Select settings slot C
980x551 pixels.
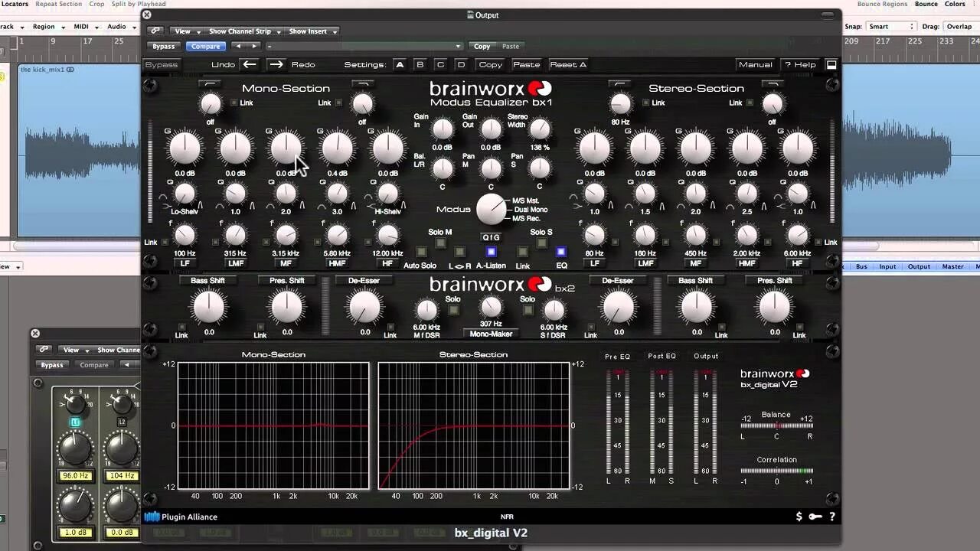440,65
